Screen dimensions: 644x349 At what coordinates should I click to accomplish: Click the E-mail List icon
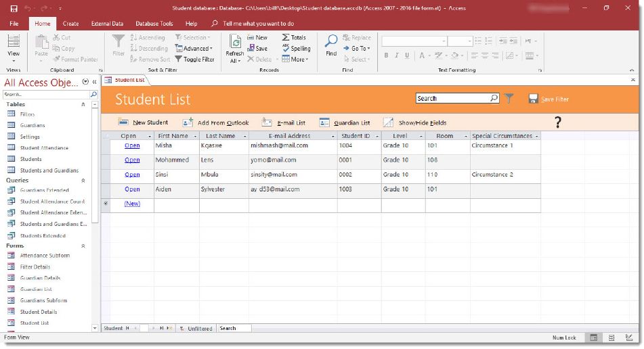pyautogui.click(x=267, y=122)
